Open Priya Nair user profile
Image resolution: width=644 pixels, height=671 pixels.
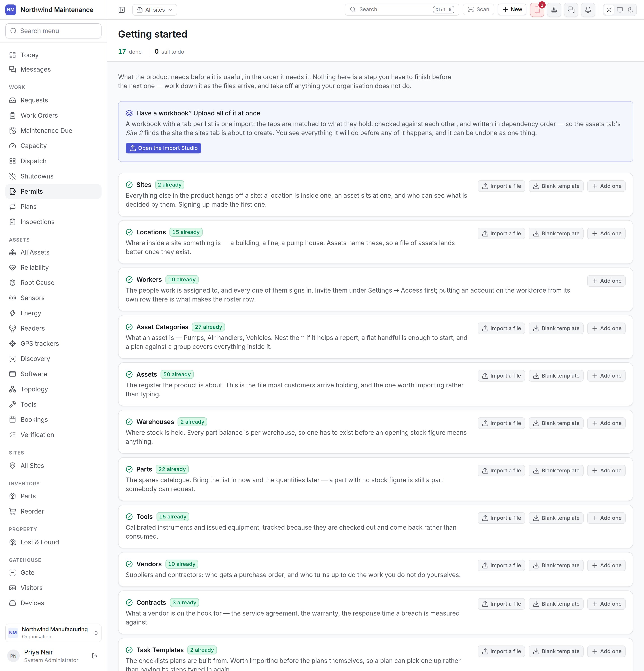click(x=48, y=656)
